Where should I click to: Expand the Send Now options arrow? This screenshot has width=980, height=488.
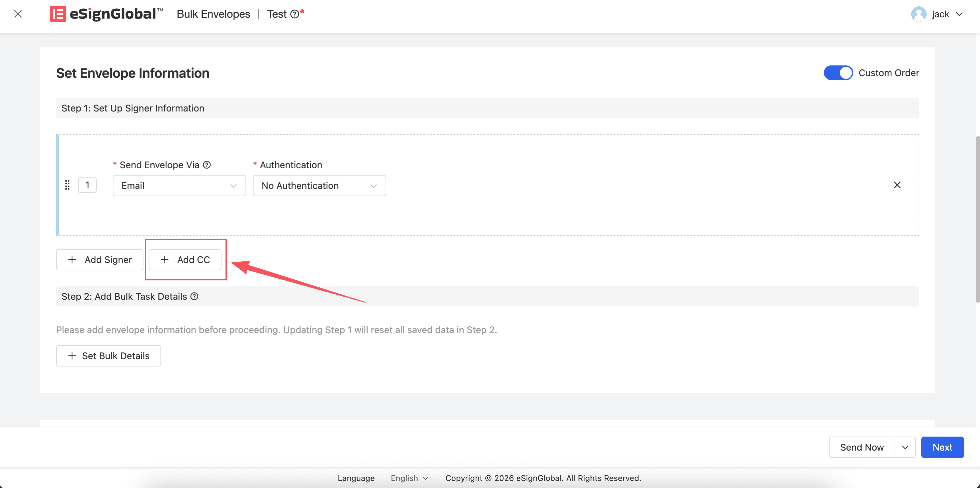905,447
